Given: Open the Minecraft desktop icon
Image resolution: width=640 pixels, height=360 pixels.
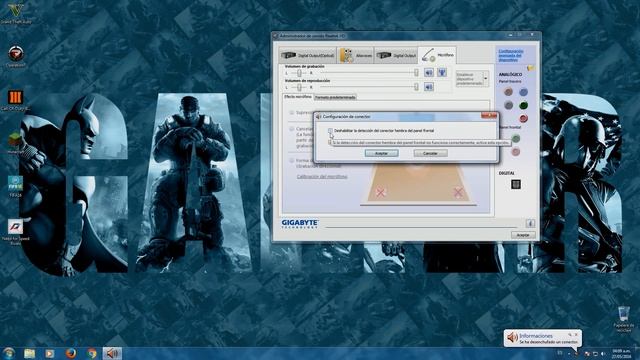Looking at the screenshot, I should tap(16, 143).
